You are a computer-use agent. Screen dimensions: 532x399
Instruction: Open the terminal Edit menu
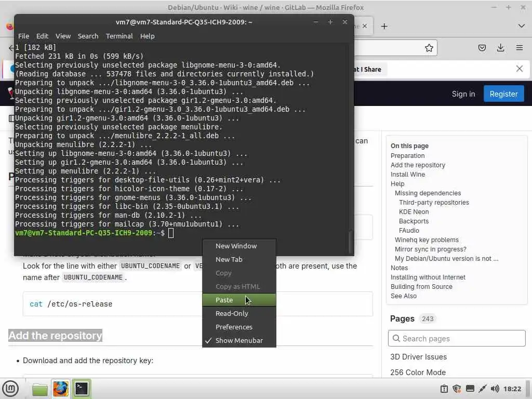(43, 36)
